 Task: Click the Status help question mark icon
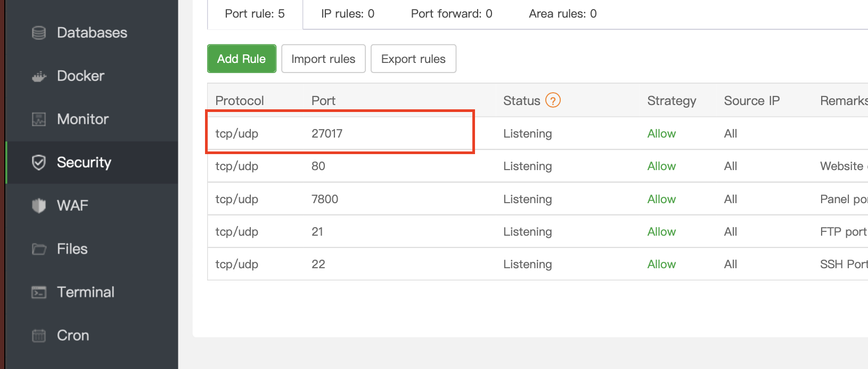(x=553, y=100)
